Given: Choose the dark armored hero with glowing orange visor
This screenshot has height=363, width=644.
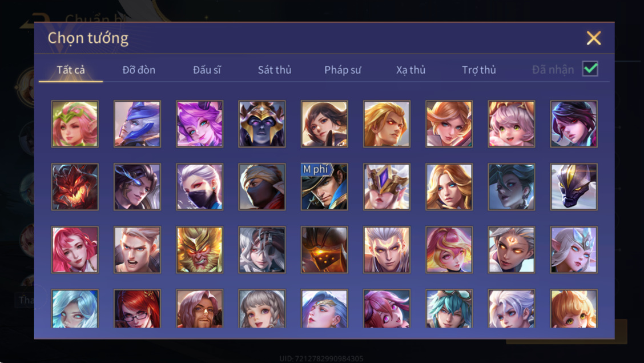Looking at the screenshot, I should coord(324,250).
